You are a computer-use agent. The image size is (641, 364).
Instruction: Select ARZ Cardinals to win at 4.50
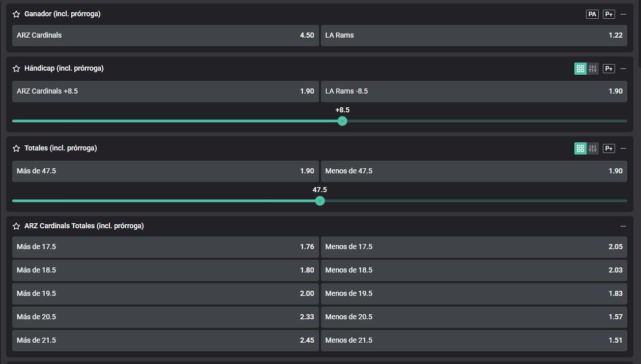pyautogui.click(x=165, y=36)
